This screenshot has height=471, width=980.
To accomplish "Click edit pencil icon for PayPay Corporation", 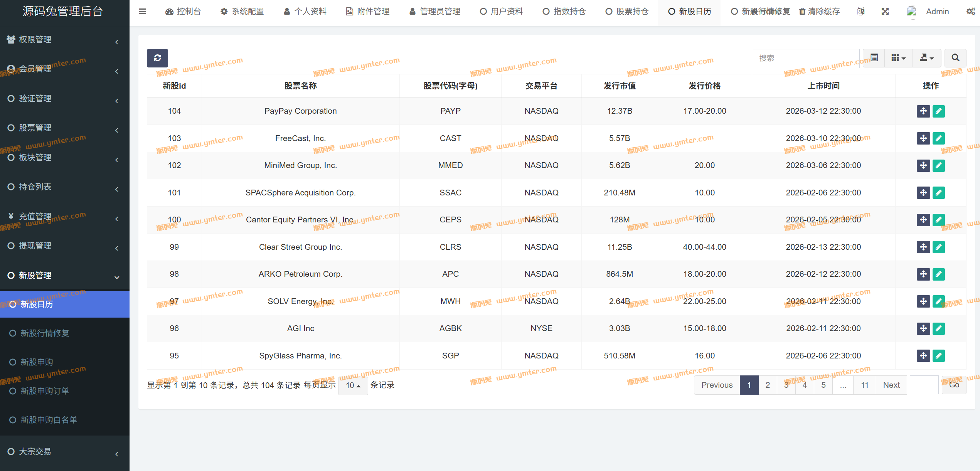I will coord(938,111).
